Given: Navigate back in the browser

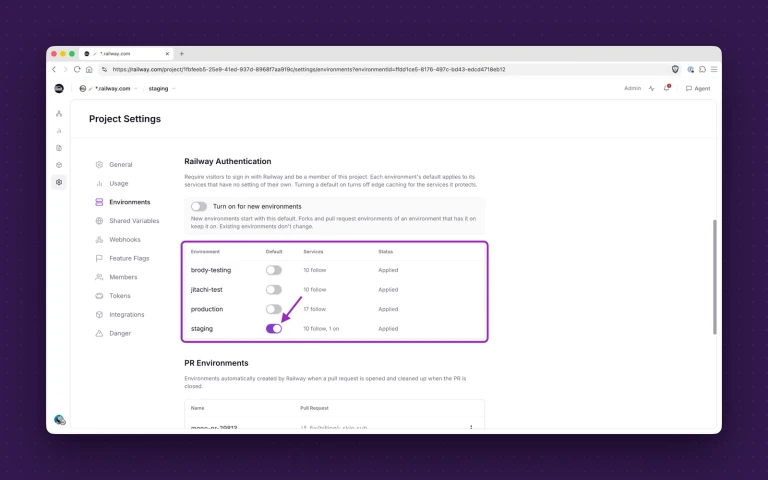Looking at the screenshot, I should [x=54, y=70].
